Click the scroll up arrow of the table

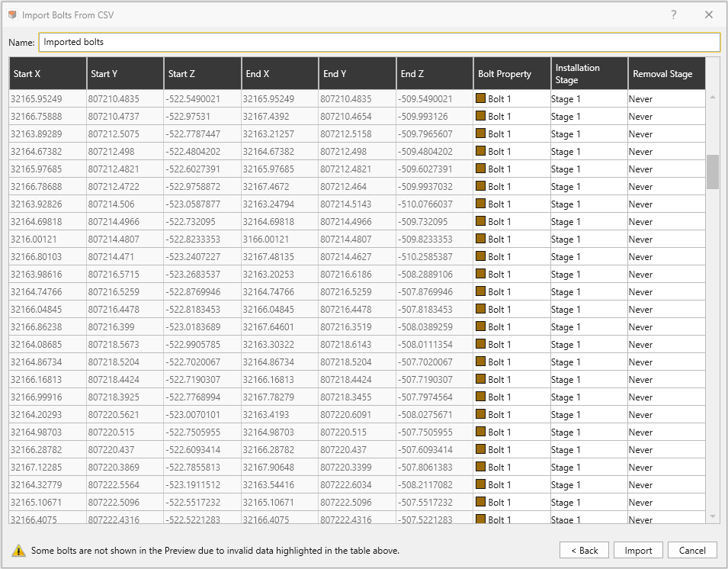click(x=713, y=98)
